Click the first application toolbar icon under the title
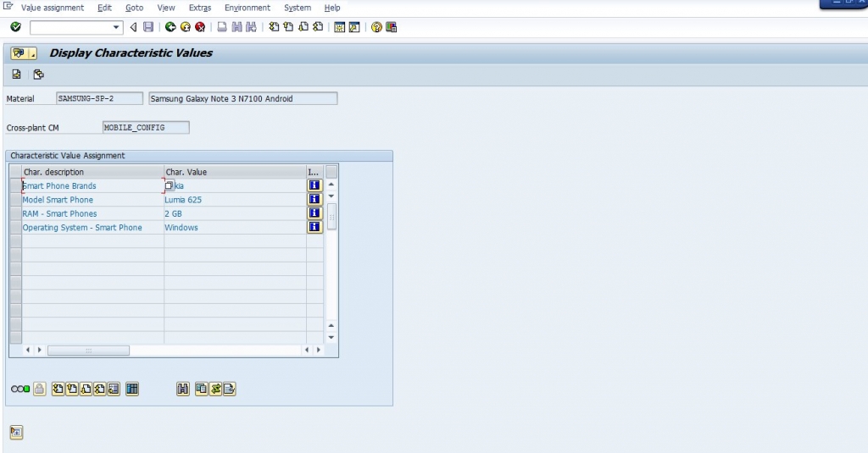Viewport: 868px width, 453px height. tap(17, 75)
